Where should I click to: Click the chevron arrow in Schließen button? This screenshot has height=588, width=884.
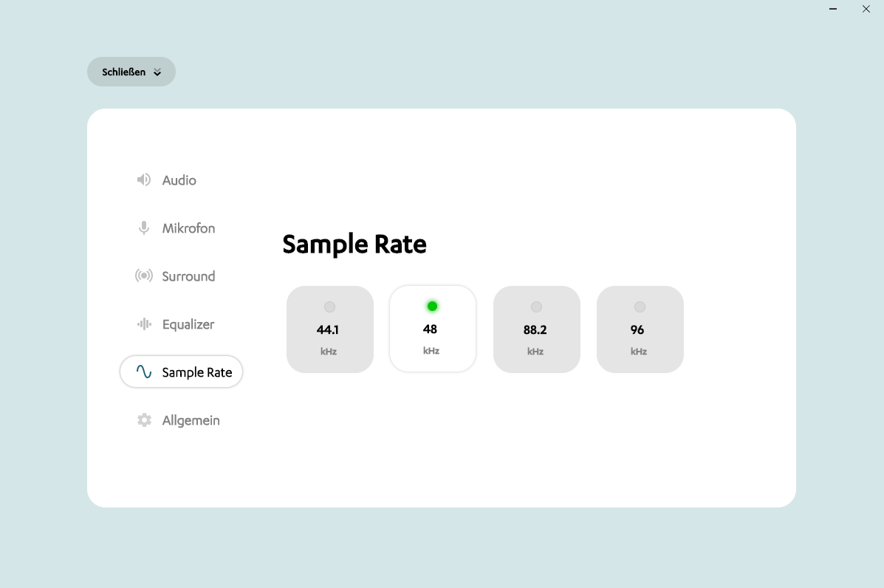click(x=157, y=72)
